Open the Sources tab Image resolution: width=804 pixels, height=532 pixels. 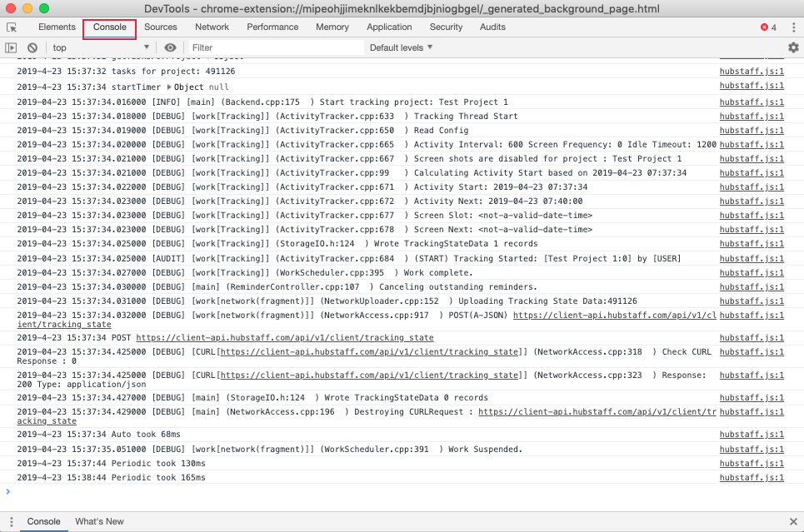click(161, 27)
